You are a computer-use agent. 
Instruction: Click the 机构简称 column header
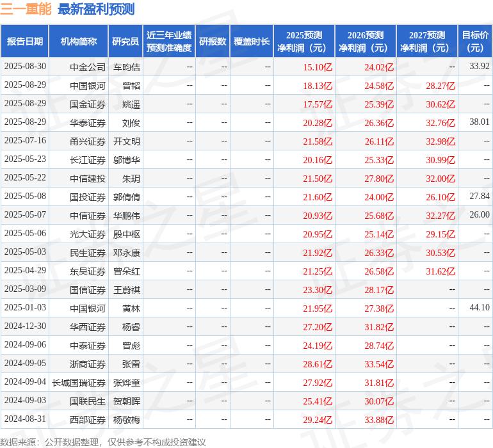[x=79, y=41]
